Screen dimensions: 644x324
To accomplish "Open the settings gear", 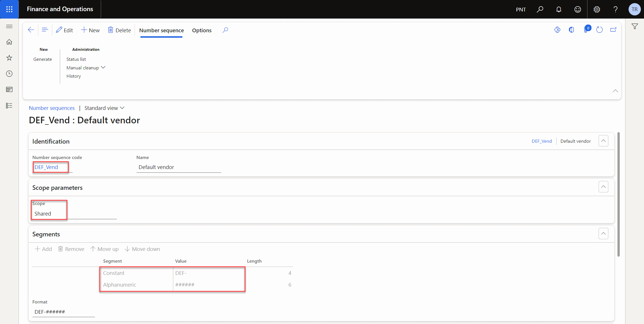I will 597,9.
